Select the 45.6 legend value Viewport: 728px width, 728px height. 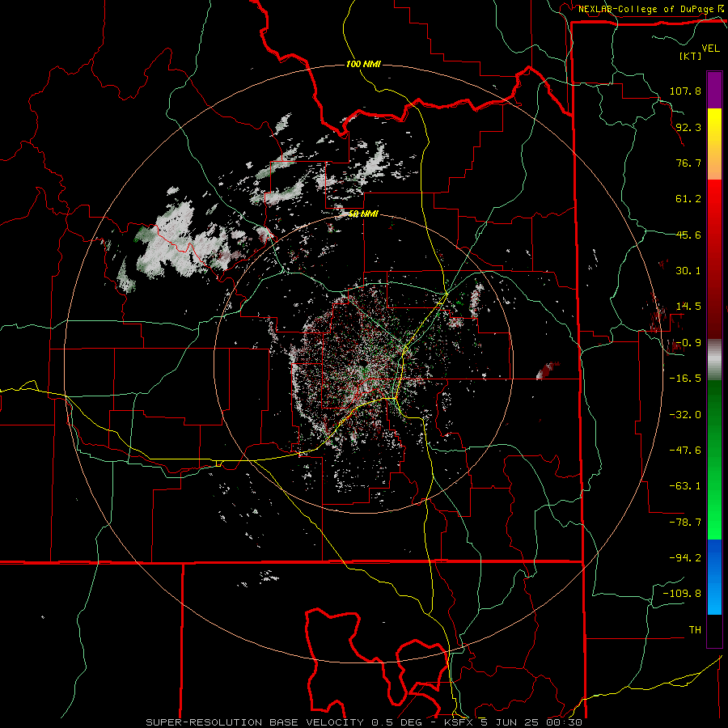(688, 235)
